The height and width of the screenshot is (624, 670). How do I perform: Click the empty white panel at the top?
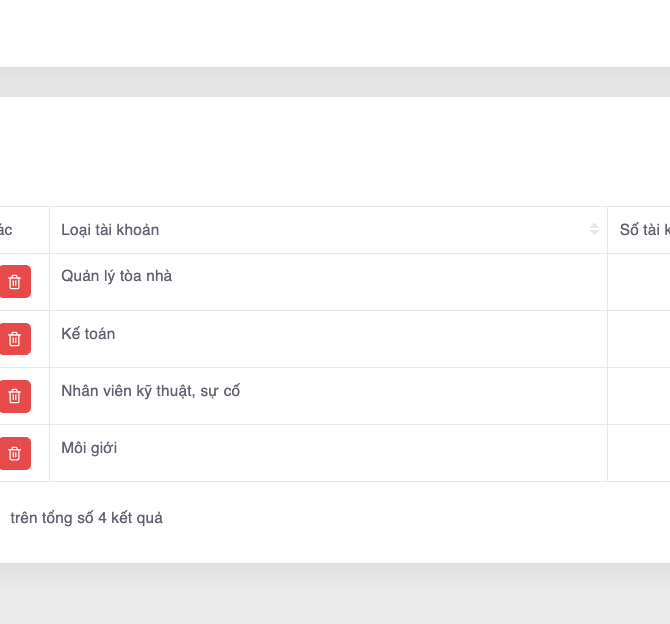[x=335, y=32]
